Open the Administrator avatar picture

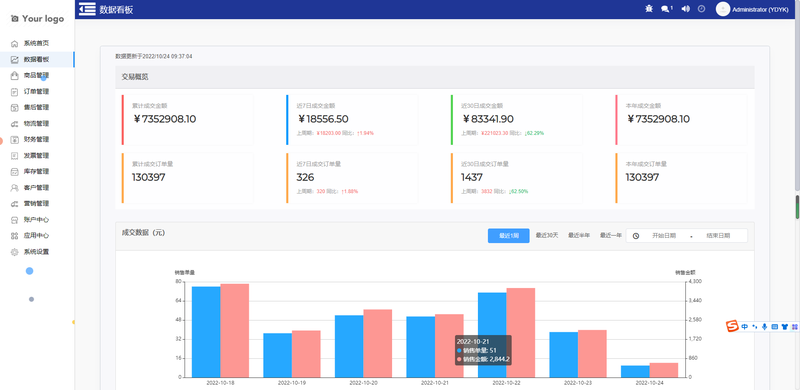[722, 9]
